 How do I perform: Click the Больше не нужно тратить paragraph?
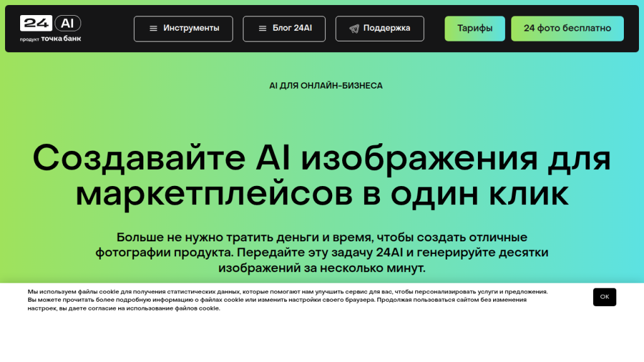[x=321, y=253]
